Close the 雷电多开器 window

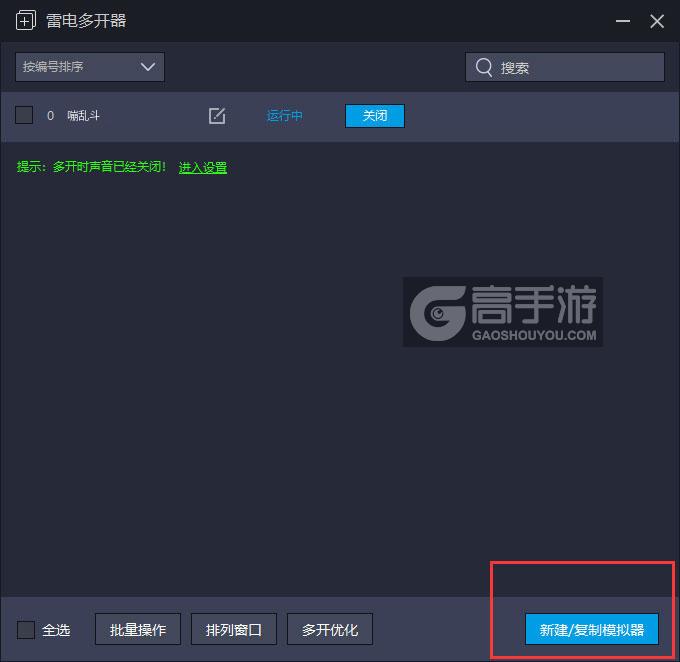coord(657,21)
